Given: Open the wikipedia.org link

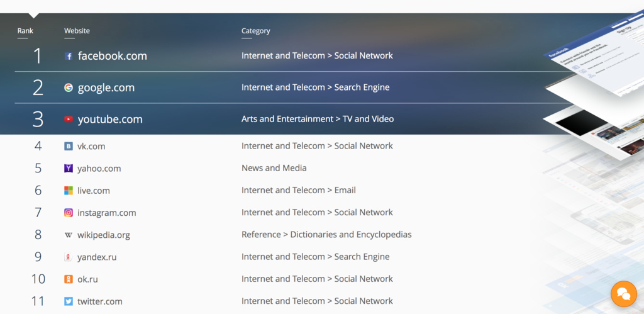Looking at the screenshot, I should point(104,235).
